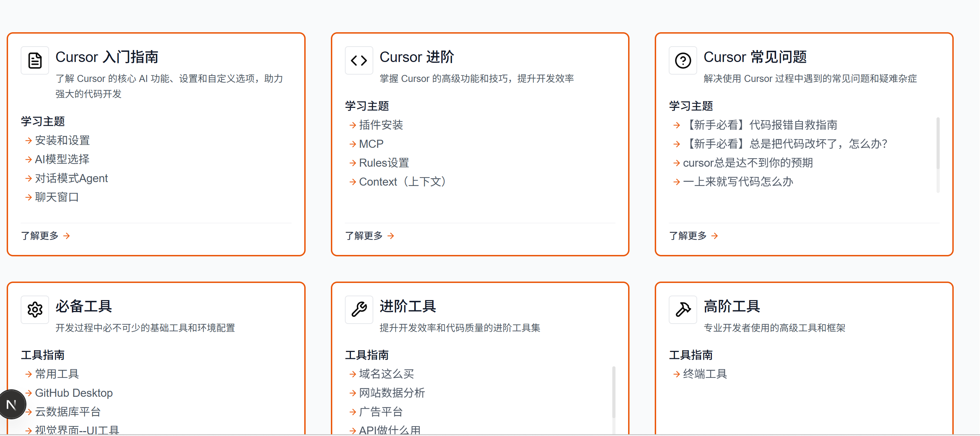Open the 插件安装 topic
The image size is (980, 436).
[x=381, y=125]
